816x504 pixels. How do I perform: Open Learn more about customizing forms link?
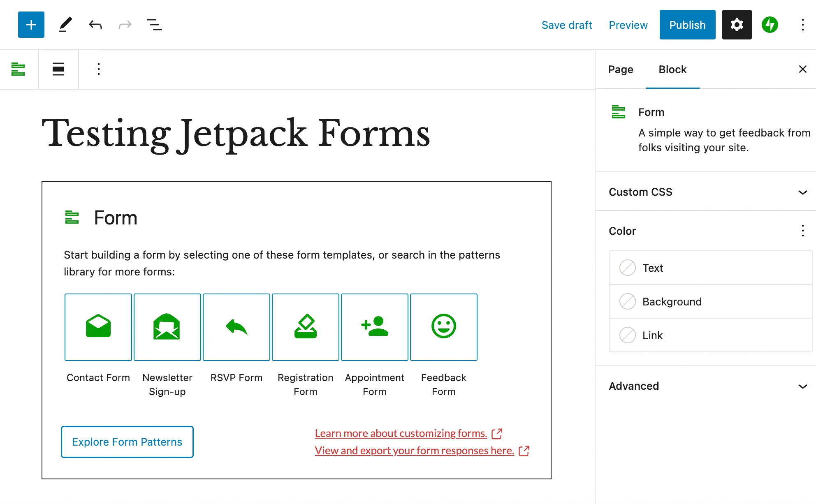401,433
